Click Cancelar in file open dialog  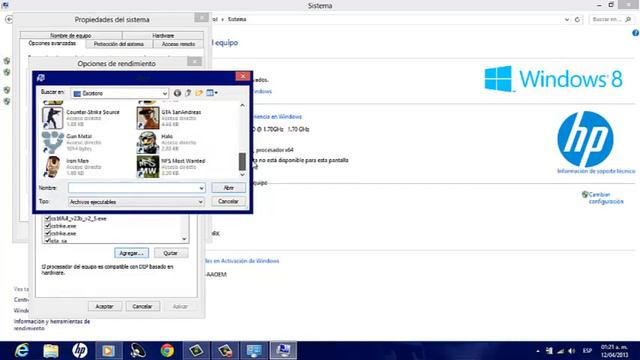coord(229,202)
